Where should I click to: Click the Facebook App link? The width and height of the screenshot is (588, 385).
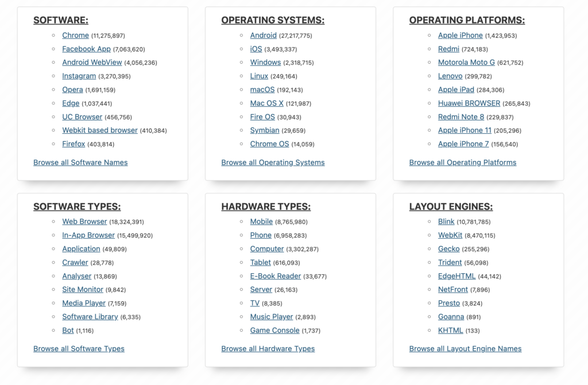click(86, 49)
